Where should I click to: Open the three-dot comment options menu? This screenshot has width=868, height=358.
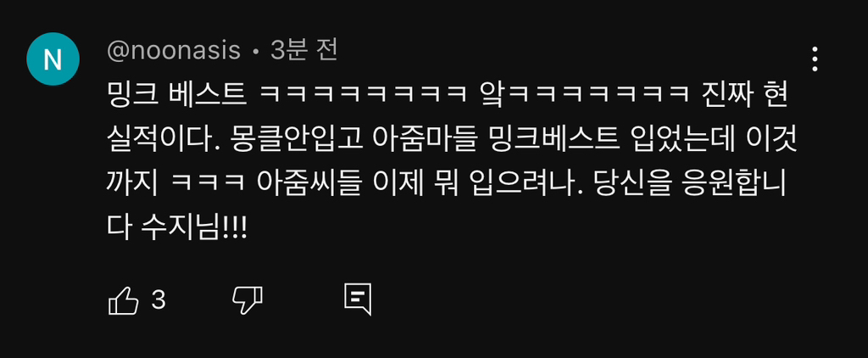coord(815,59)
